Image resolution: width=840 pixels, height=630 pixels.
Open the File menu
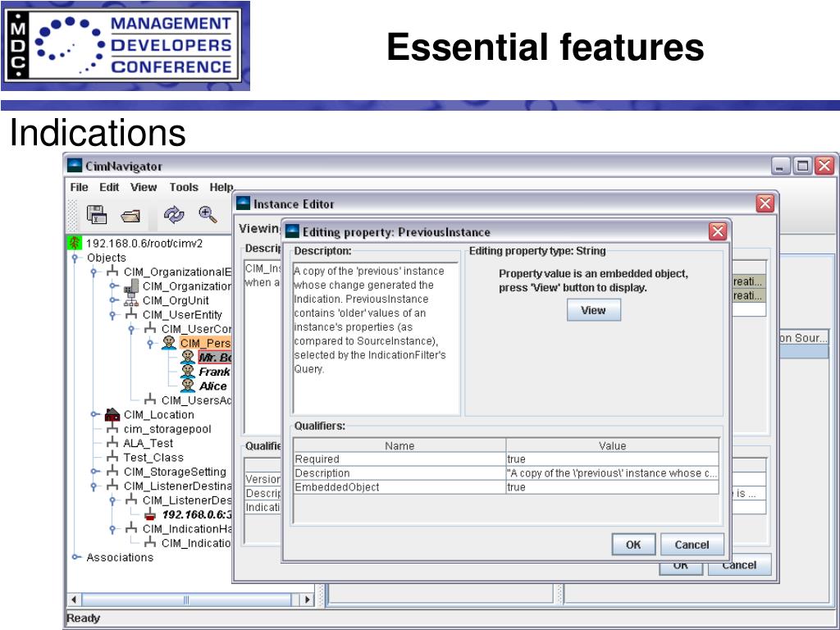pos(80,188)
